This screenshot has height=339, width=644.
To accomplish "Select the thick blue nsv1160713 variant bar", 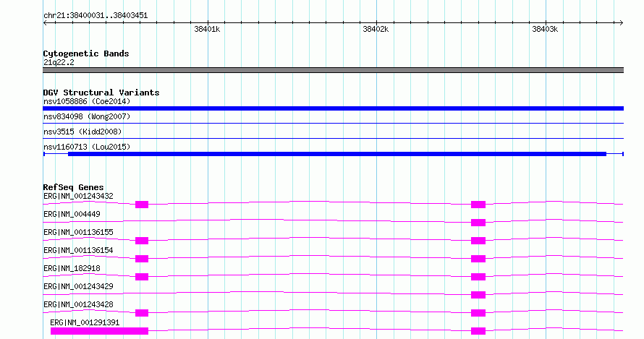I will (x=337, y=154).
